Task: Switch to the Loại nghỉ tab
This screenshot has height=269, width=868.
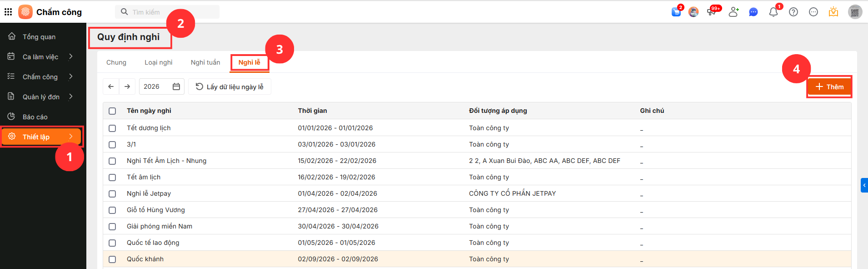Action: coord(158,62)
